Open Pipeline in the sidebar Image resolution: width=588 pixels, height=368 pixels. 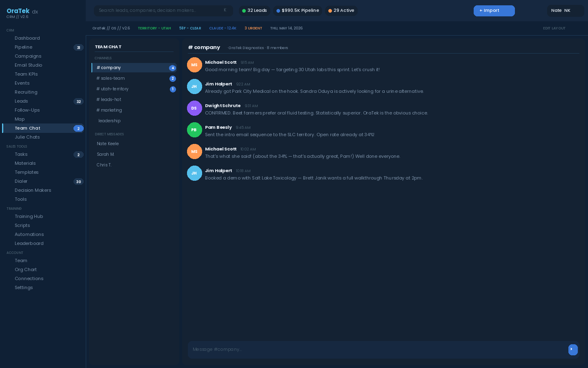coord(43,47)
